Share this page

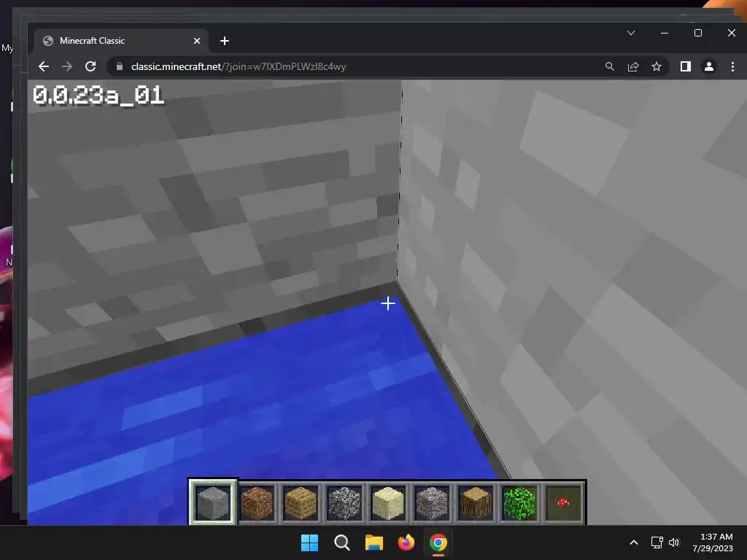(633, 66)
